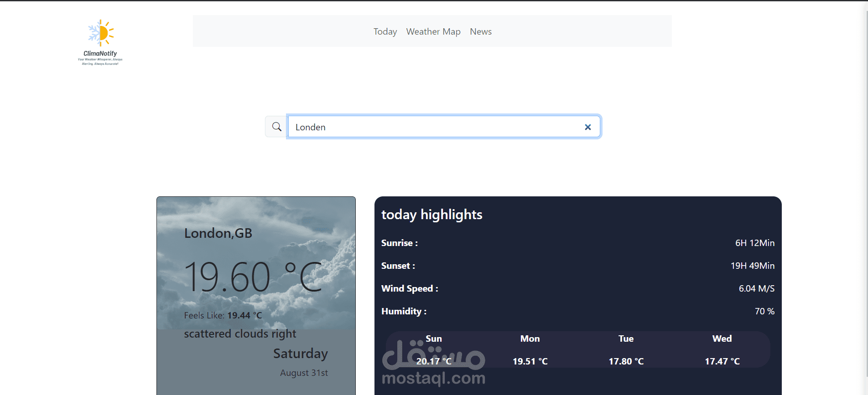Open the Today nav link
The image size is (868, 395).
(385, 31)
